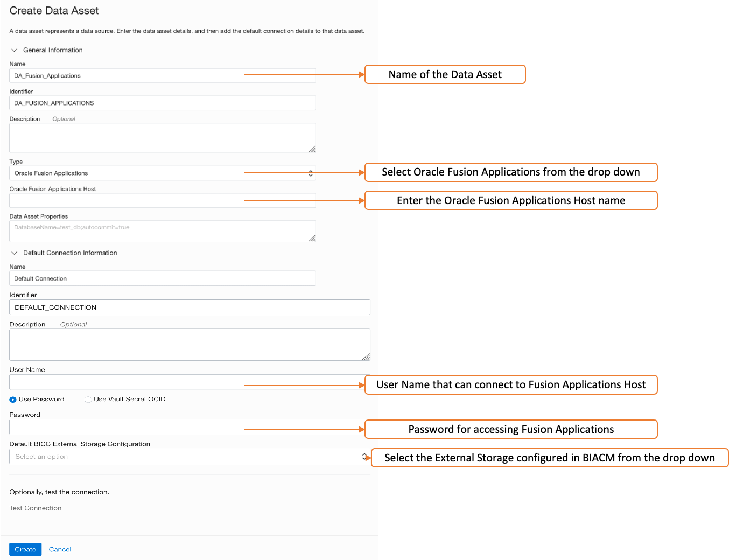The height and width of the screenshot is (560, 729).
Task: Click the Cancel link
Action: pyautogui.click(x=60, y=549)
